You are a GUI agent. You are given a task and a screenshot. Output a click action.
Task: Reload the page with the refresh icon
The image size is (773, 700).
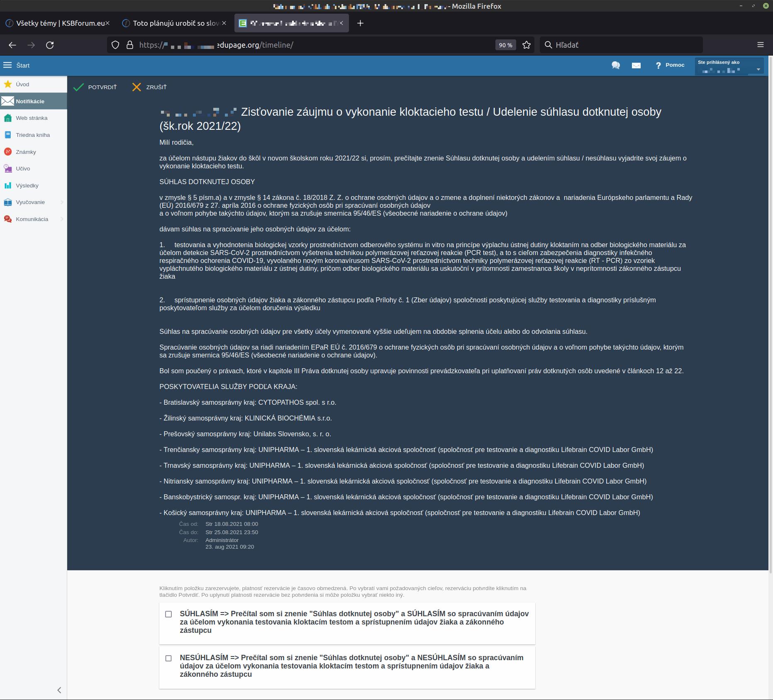[x=50, y=45]
